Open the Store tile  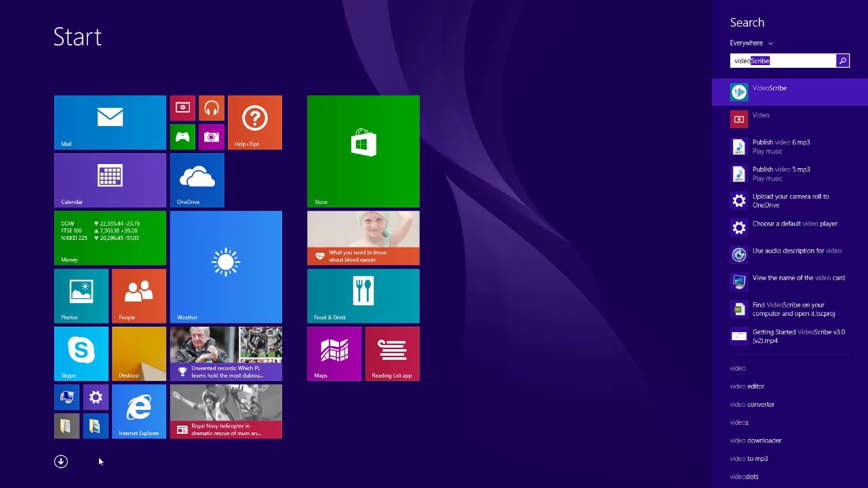click(363, 151)
